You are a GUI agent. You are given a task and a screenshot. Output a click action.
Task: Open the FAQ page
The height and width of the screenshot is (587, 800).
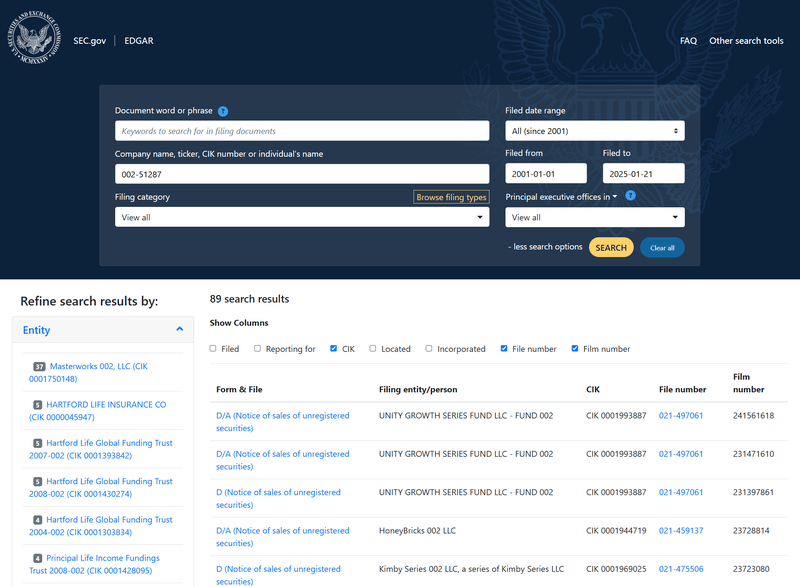[688, 41]
